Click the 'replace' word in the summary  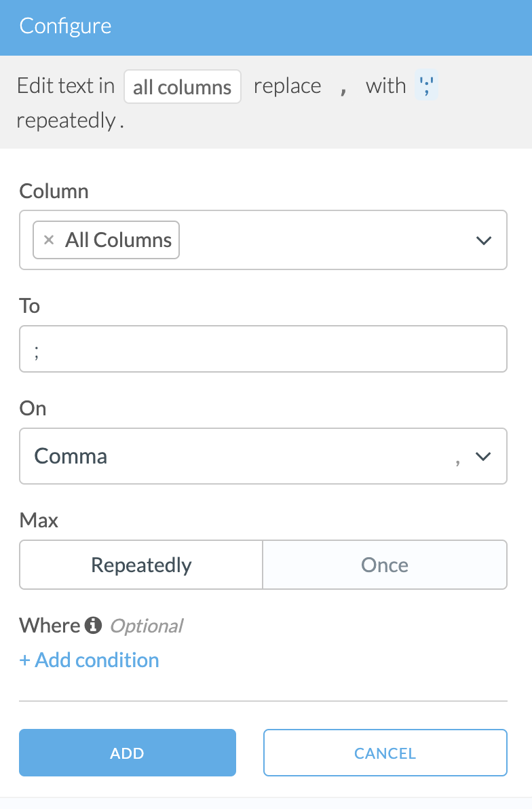click(287, 87)
